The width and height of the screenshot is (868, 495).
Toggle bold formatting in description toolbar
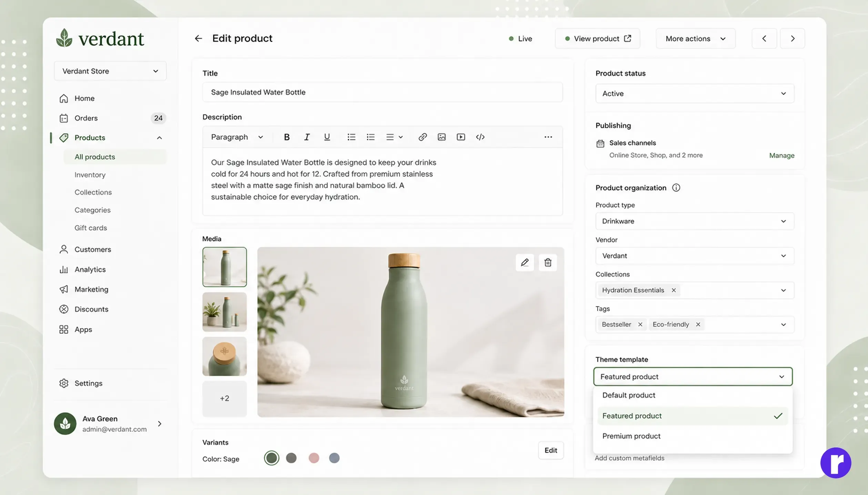click(x=286, y=137)
